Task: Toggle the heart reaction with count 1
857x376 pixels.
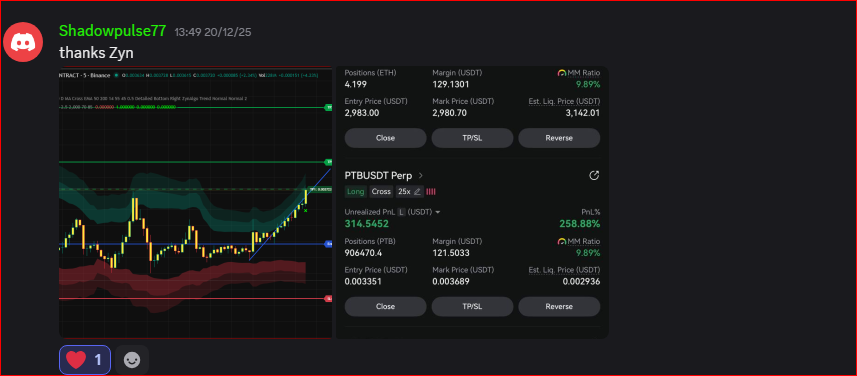Action: (x=85, y=360)
